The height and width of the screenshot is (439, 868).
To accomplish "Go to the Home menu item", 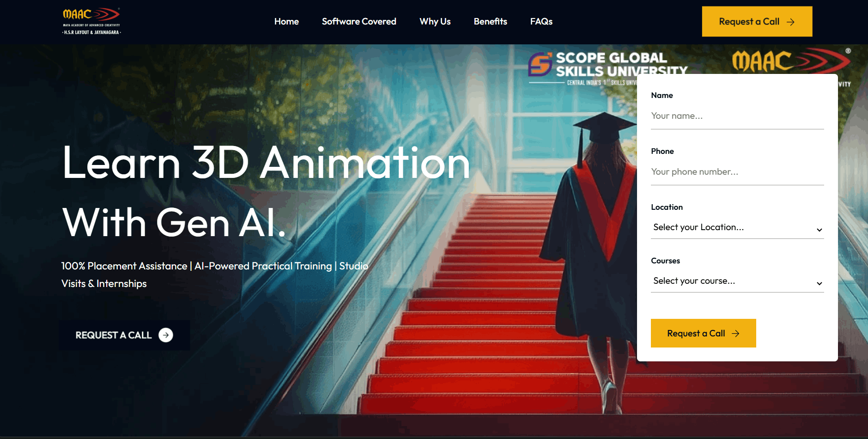I will (x=286, y=22).
